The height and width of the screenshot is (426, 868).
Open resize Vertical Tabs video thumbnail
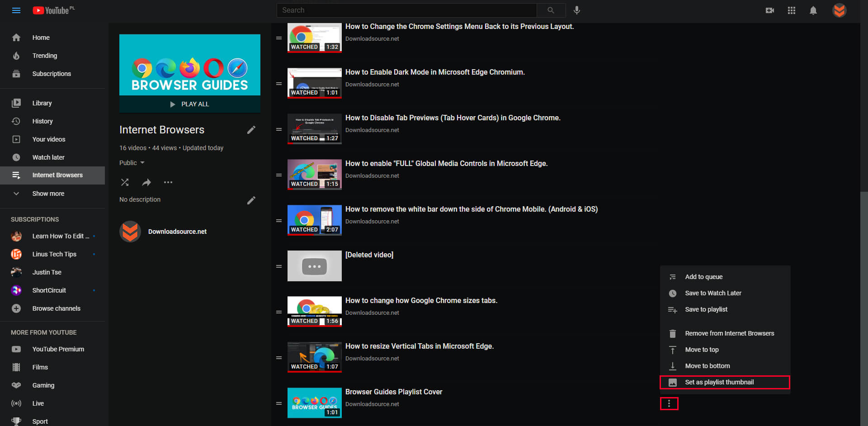(x=315, y=357)
